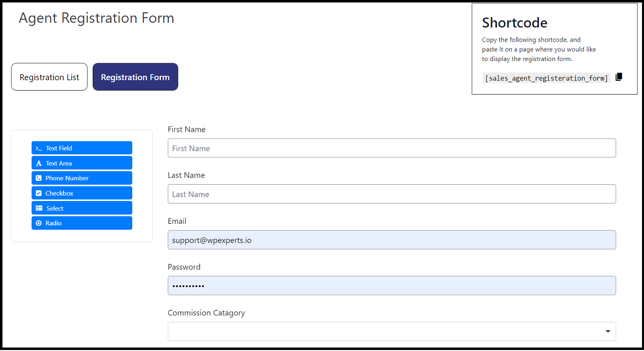Focus the Last Name input field

click(x=392, y=194)
